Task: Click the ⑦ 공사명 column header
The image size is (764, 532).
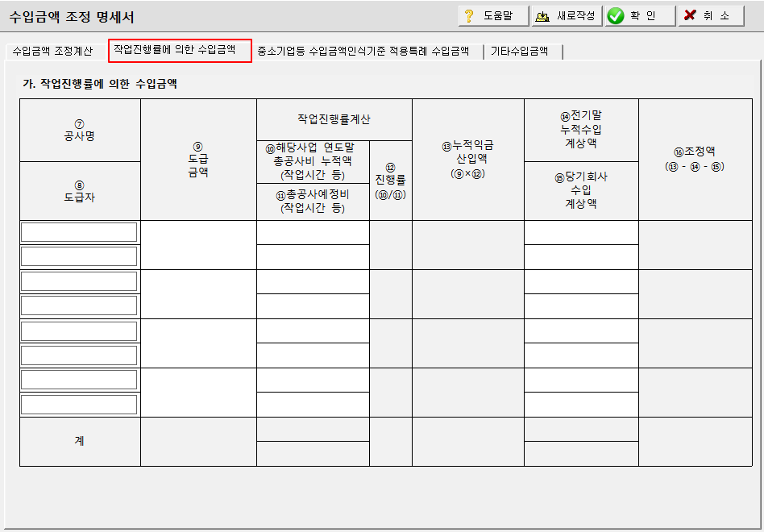Action: pyautogui.click(x=80, y=131)
